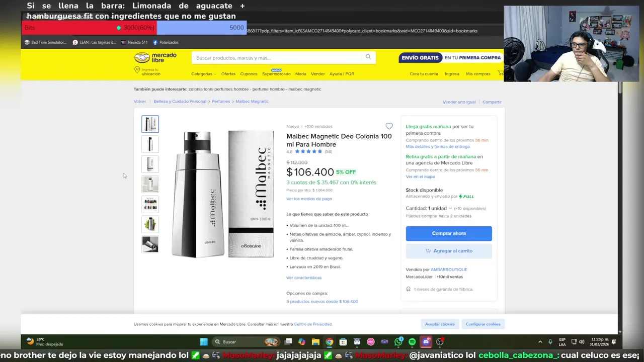Open the Moda menu item

(x=301, y=74)
